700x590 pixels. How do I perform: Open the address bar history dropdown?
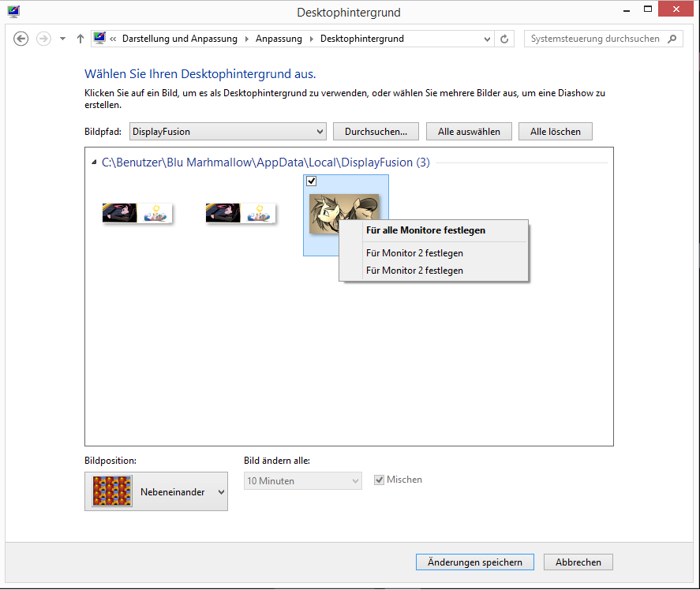coord(487,39)
